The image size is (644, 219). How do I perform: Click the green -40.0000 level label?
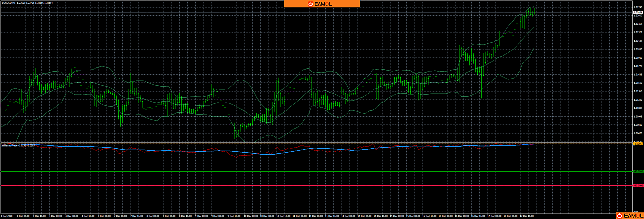point(638,171)
